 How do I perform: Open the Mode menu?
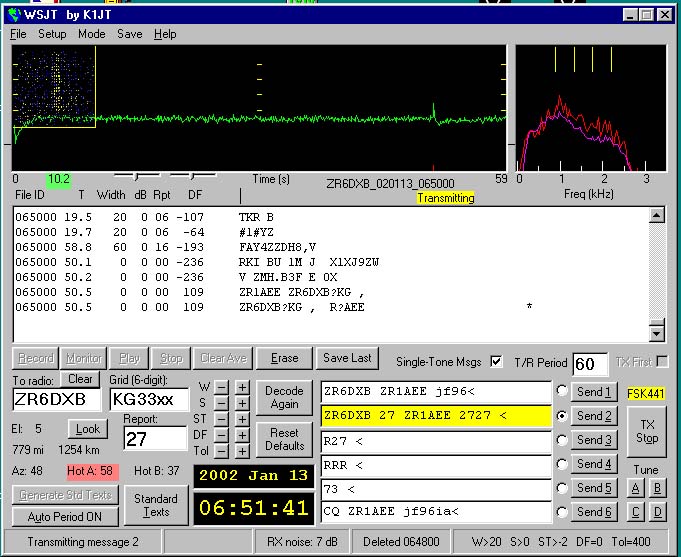pos(91,34)
